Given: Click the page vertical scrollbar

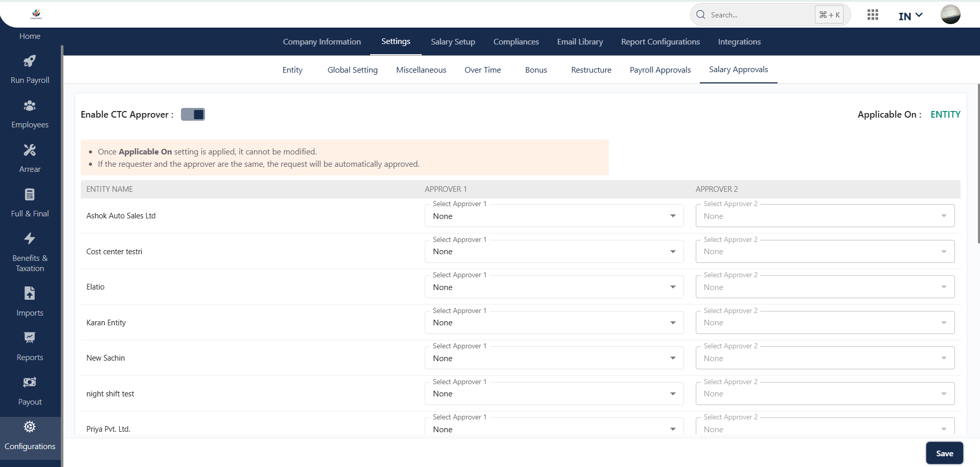Looking at the screenshot, I should [x=978, y=164].
